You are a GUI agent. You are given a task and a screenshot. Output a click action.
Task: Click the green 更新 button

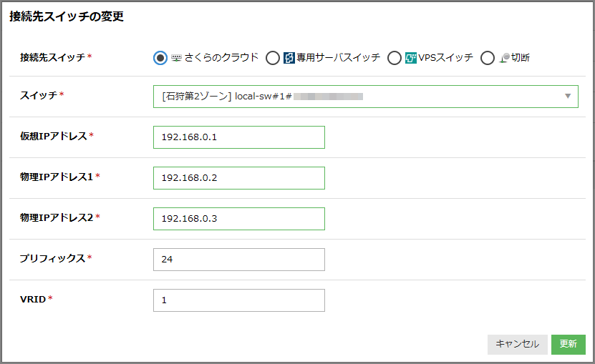point(569,344)
